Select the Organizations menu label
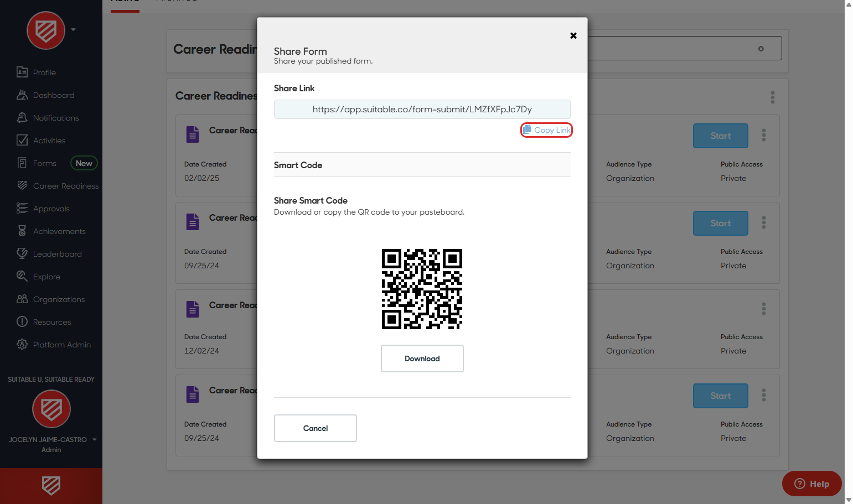 click(59, 299)
